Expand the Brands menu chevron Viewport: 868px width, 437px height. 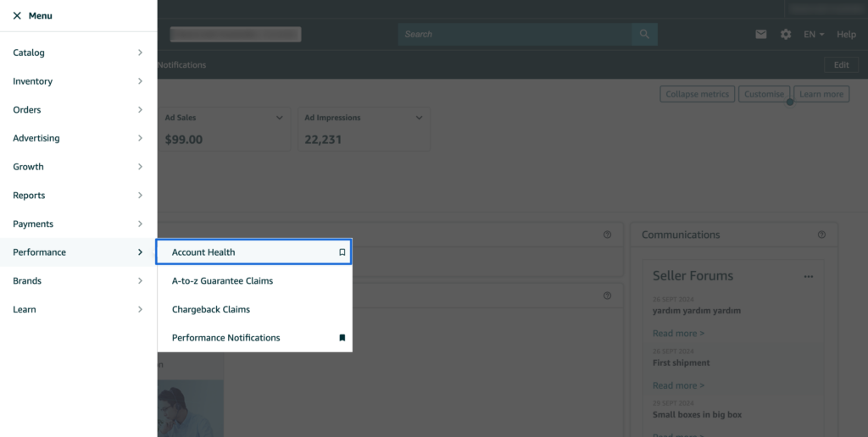[x=140, y=281]
